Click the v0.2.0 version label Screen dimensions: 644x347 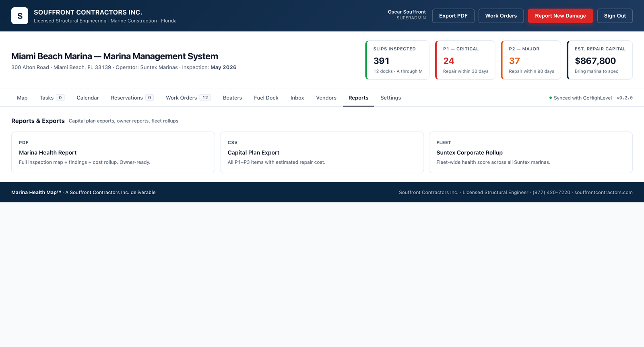(x=625, y=98)
